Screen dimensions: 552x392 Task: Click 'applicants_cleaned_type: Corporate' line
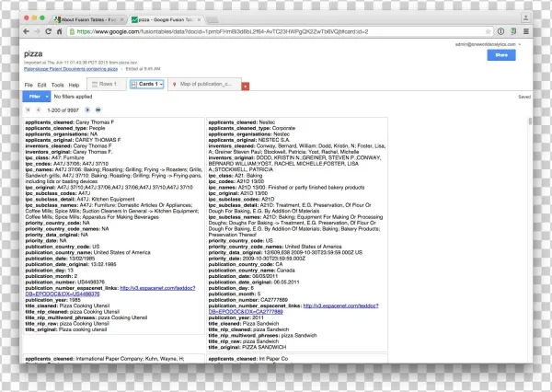[x=252, y=128]
